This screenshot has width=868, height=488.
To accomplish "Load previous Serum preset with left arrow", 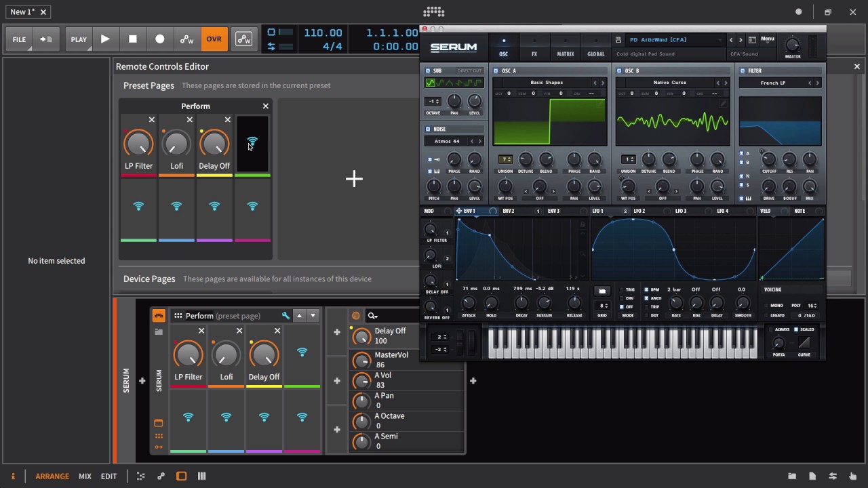I will point(731,40).
